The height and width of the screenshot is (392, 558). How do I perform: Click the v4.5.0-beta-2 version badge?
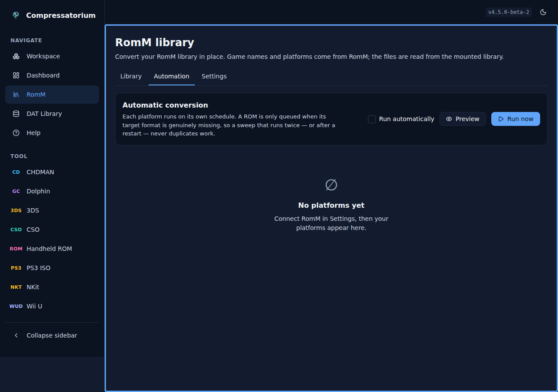(x=509, y=12)
